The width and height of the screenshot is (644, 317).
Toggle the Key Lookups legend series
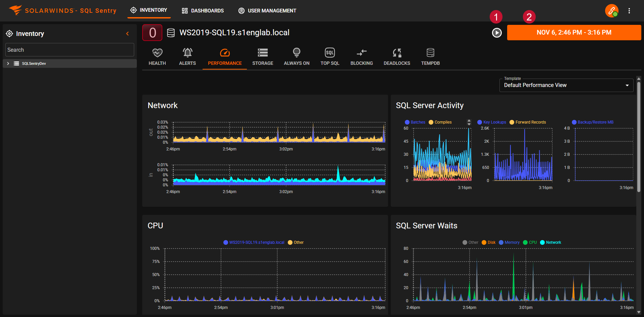click(492, 122)
